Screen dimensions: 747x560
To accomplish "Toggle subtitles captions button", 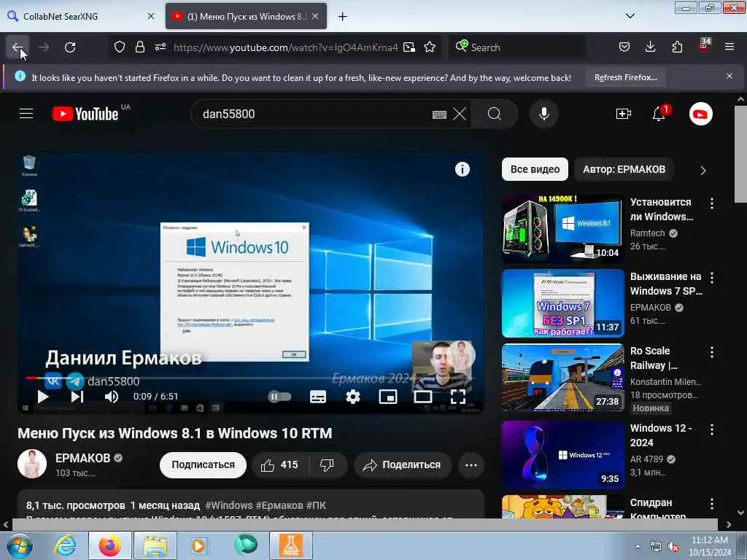I will point(318,396).
